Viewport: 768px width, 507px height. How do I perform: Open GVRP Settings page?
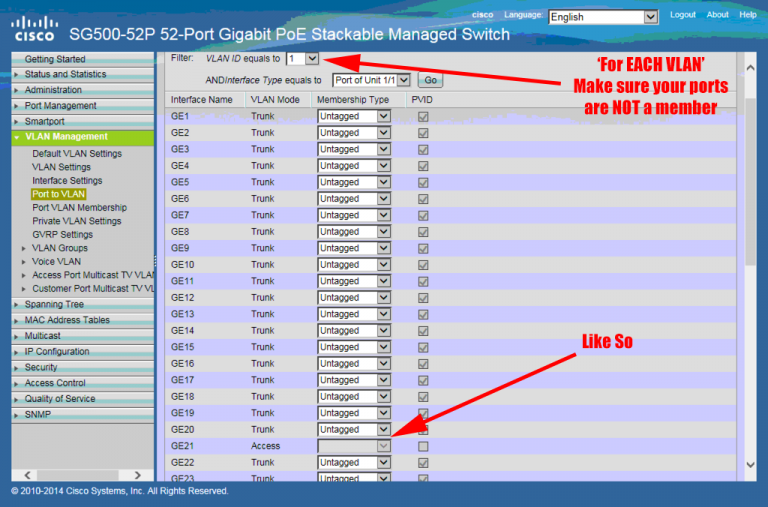[62, 235]
